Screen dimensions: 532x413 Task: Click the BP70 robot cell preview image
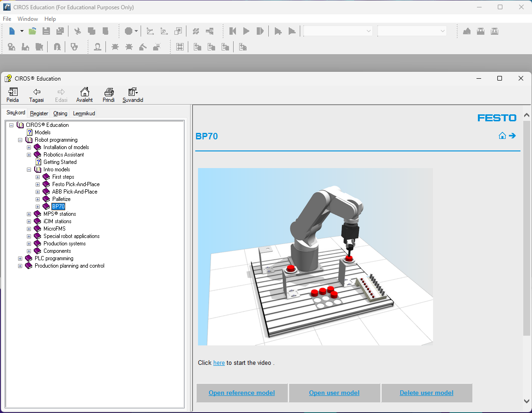(315, 257)
